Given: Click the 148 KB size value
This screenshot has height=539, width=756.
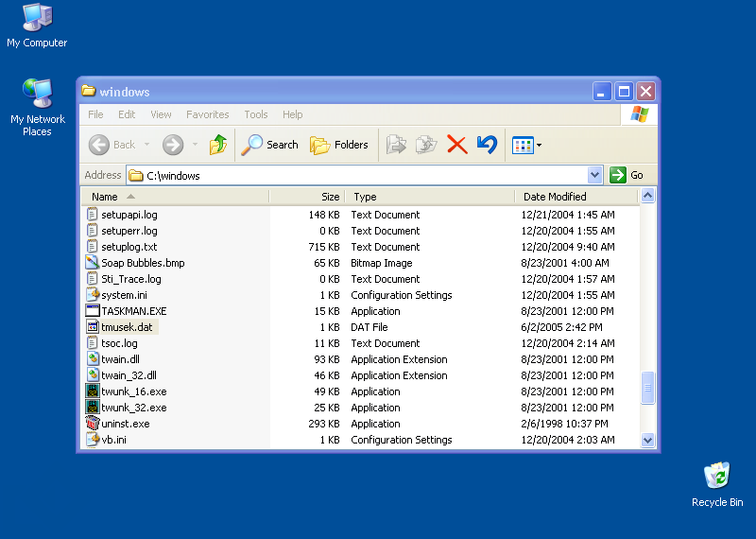Looking at the screenshot, I should coord(324,215).
